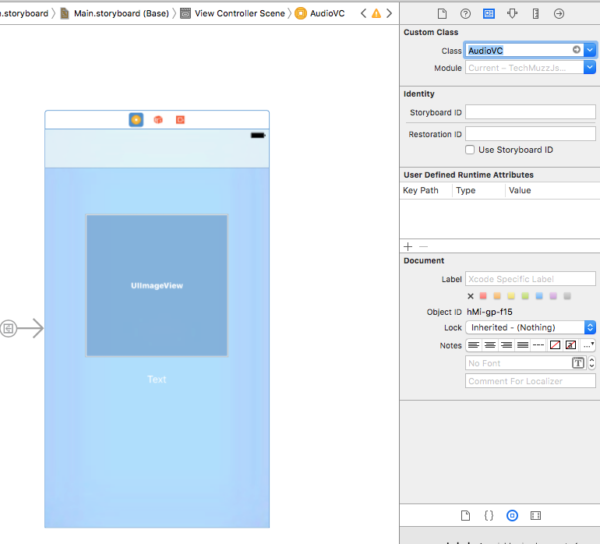600x544 pixels.
Task: Select the gray label color
Action: pos(567,296)
